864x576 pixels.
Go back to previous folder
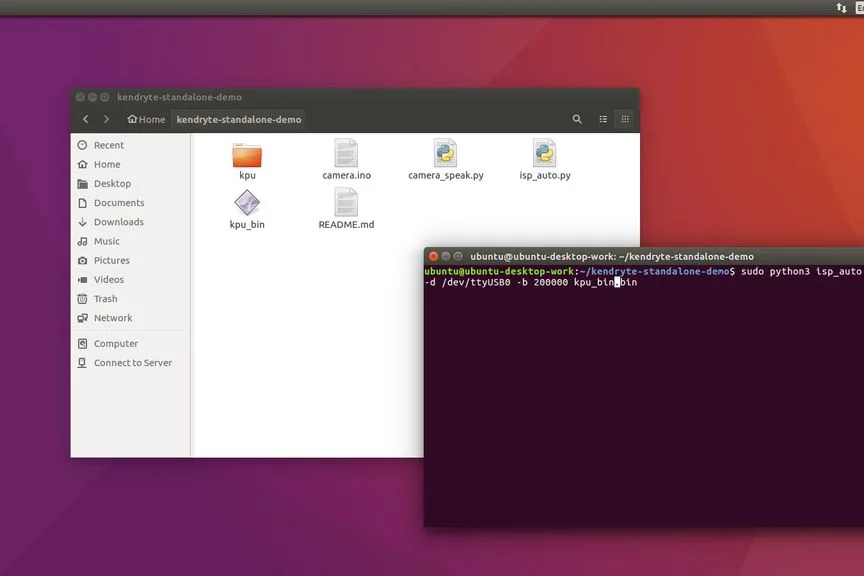[x=85, y=119]
